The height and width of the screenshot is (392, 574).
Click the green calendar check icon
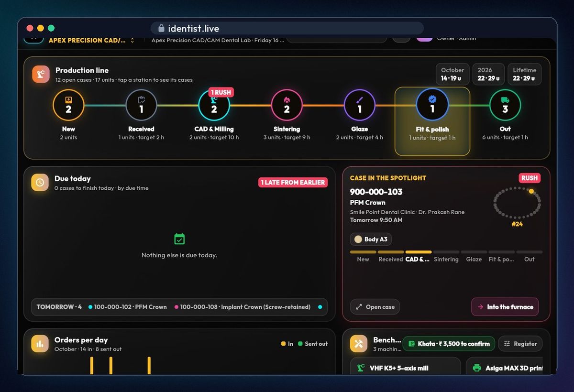click(179, 239)
